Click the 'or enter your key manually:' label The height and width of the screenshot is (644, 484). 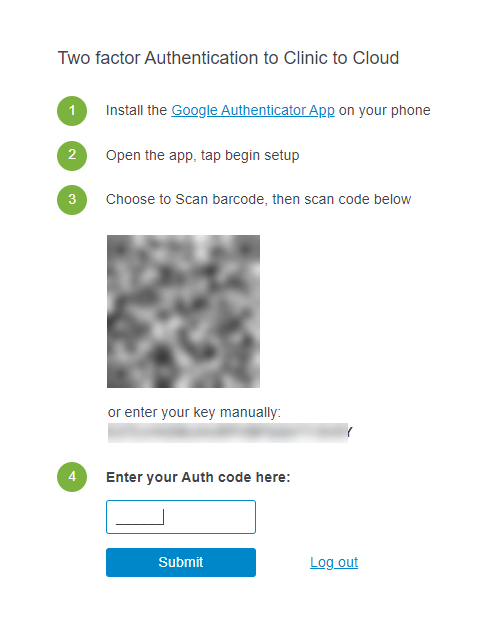tap(194, 412)
